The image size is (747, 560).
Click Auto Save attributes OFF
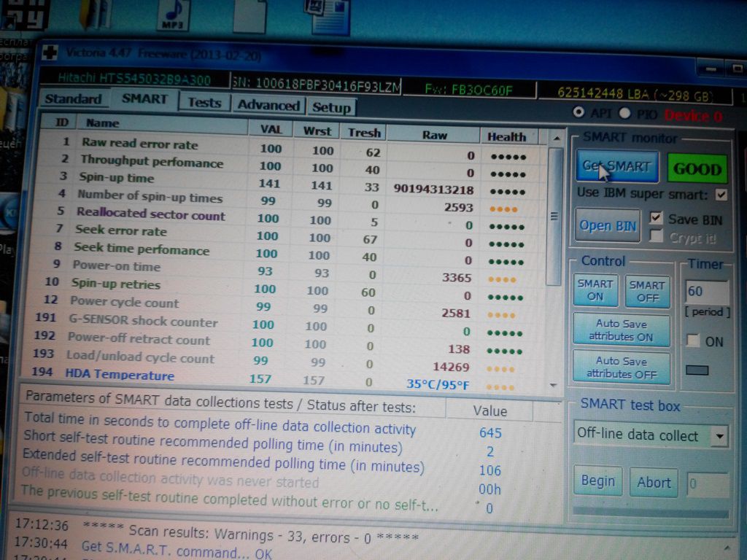(622, 367)
